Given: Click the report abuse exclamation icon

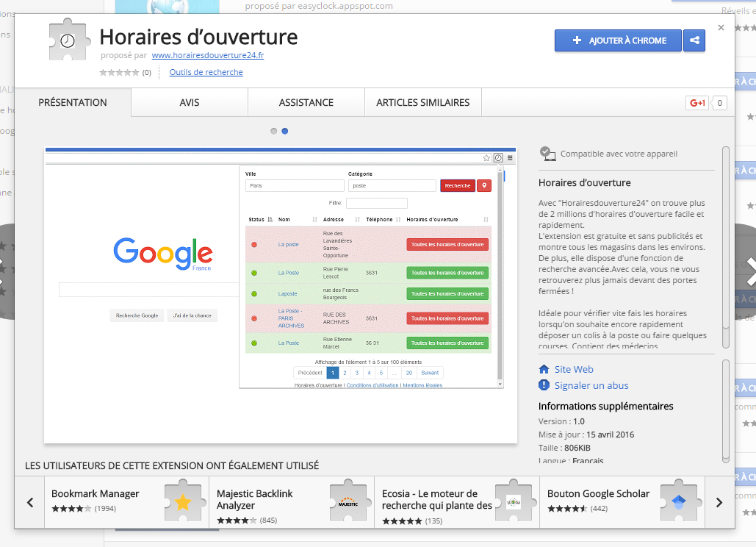Looking at the screenshot, I should [x=544, y=385].
